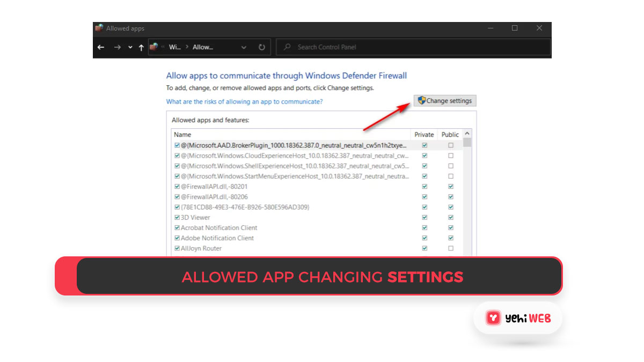Click the Forward navigation arrow
The width and height of the screenshot is (644, 362).
pos(117,47)
